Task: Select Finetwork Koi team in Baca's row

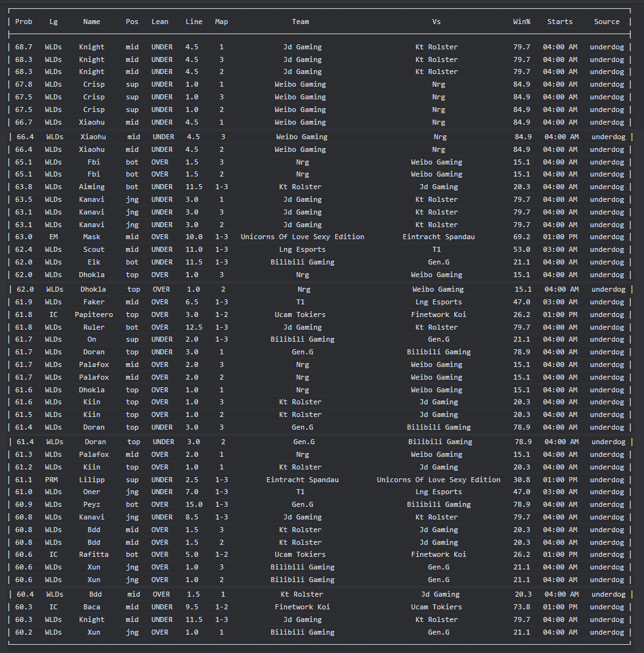Action: click(302, 607)
